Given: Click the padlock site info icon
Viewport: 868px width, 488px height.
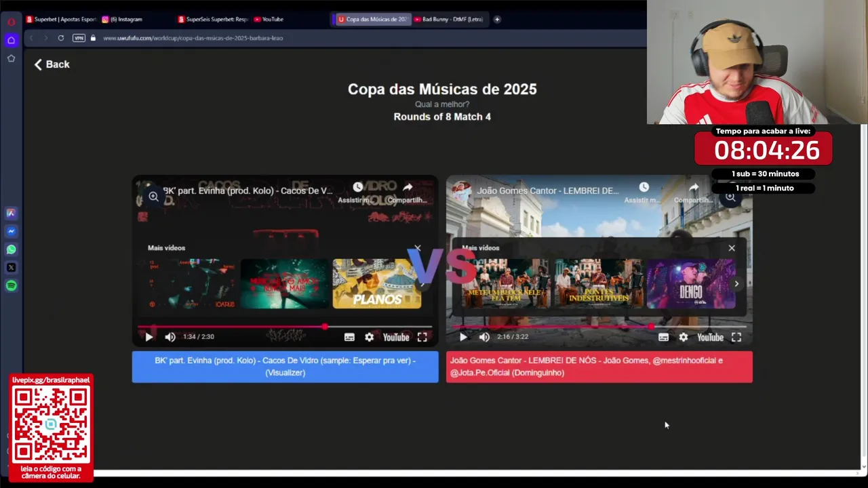Looking at the screenshot, I should pyautogui.click(x=93, y=38).
